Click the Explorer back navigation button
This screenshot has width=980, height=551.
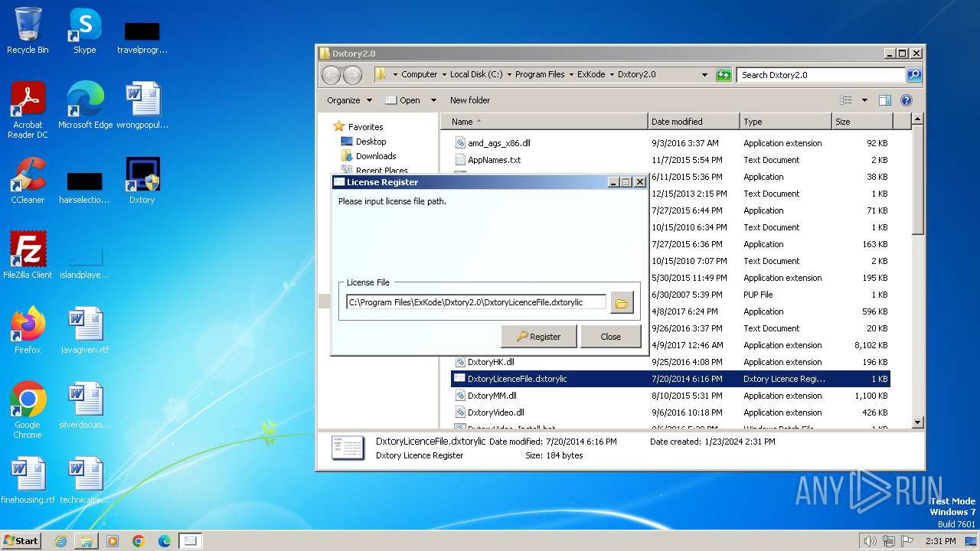331,75
